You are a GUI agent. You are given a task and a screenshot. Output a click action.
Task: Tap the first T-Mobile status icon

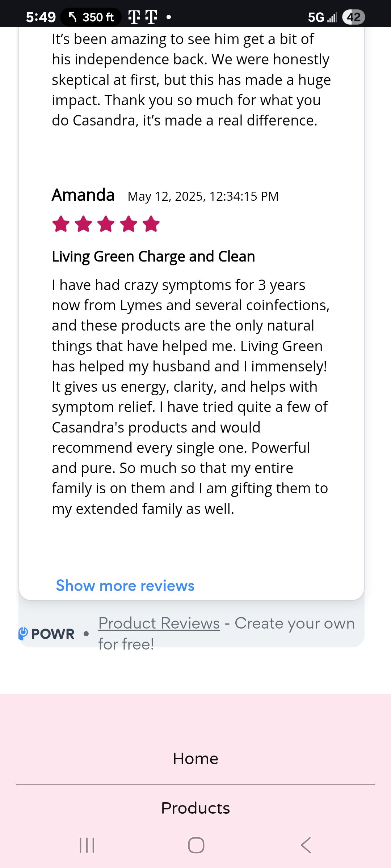coord(134,17)
